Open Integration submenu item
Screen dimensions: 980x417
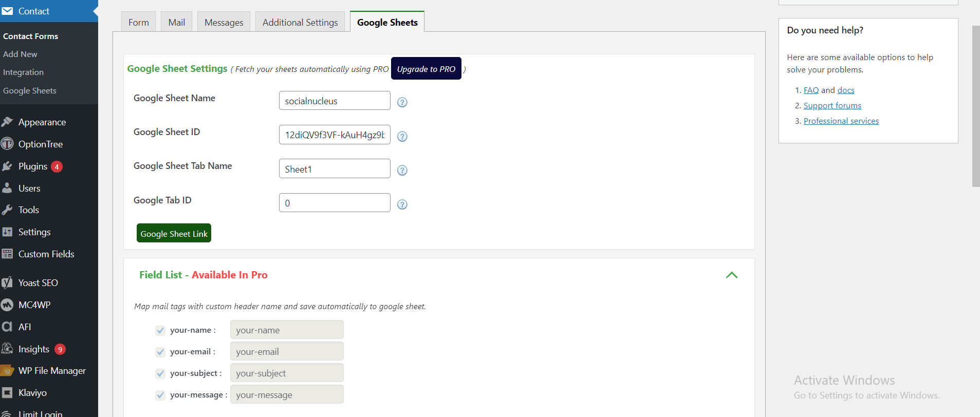tap(23, 72)
